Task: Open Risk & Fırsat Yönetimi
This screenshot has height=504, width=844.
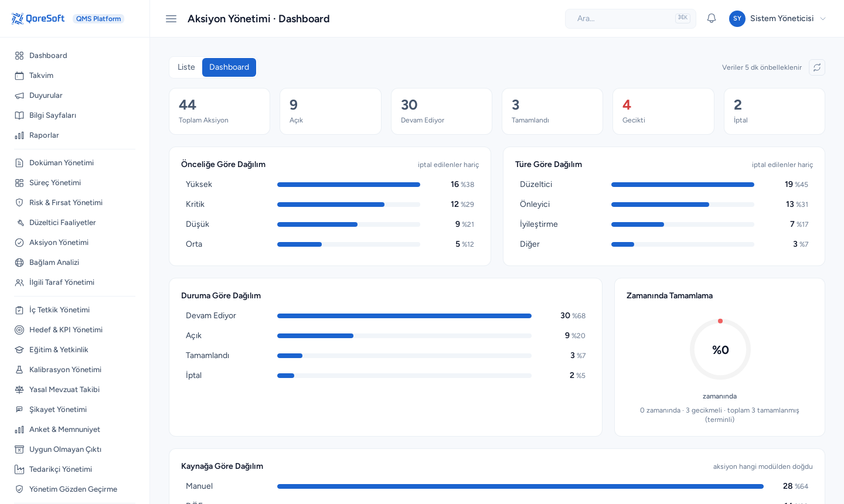Action: point(75,203)
